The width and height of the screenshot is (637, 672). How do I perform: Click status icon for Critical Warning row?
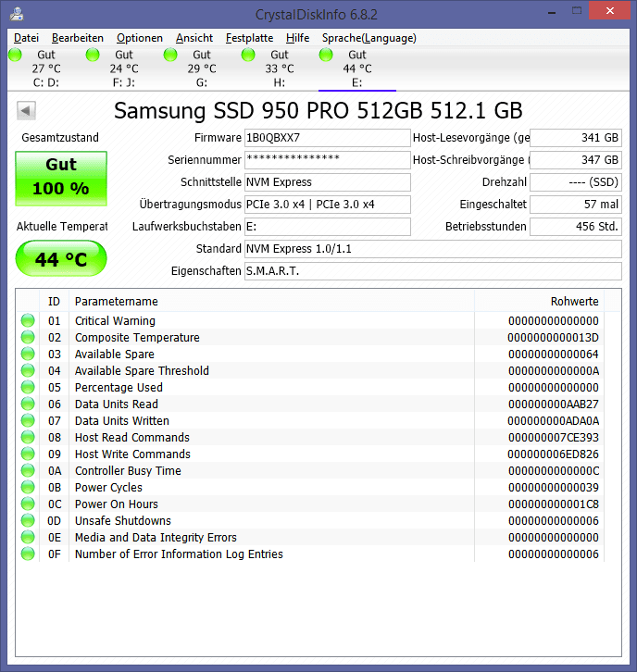(x=28, y=320)
